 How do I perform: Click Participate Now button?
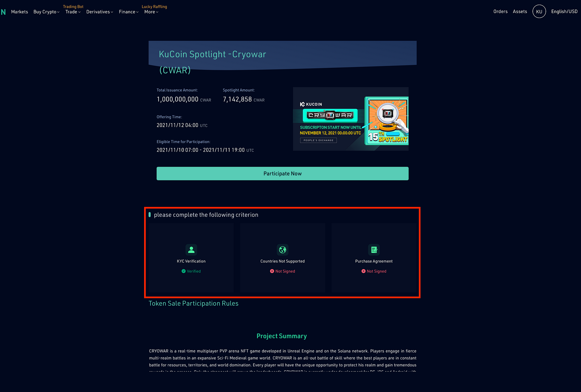tap(282, 173)
